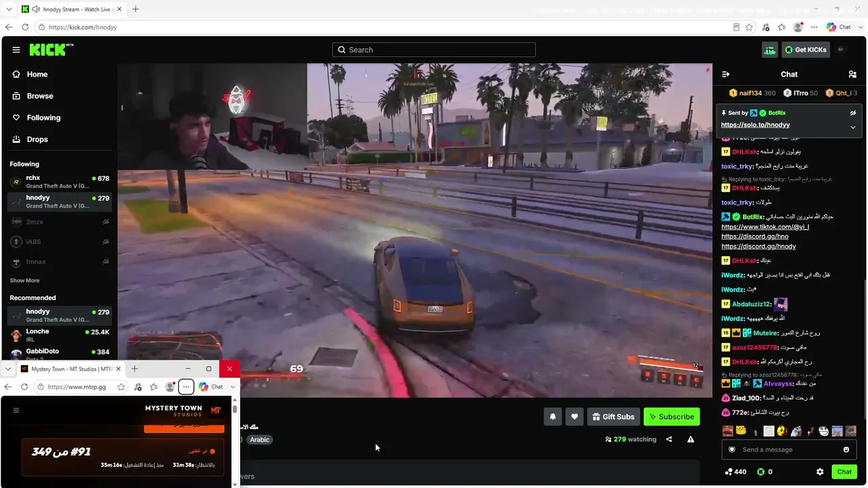Viewport: 868px width, 488px height.
Task: Open iABS offline channel
Action: click(59, 241)
